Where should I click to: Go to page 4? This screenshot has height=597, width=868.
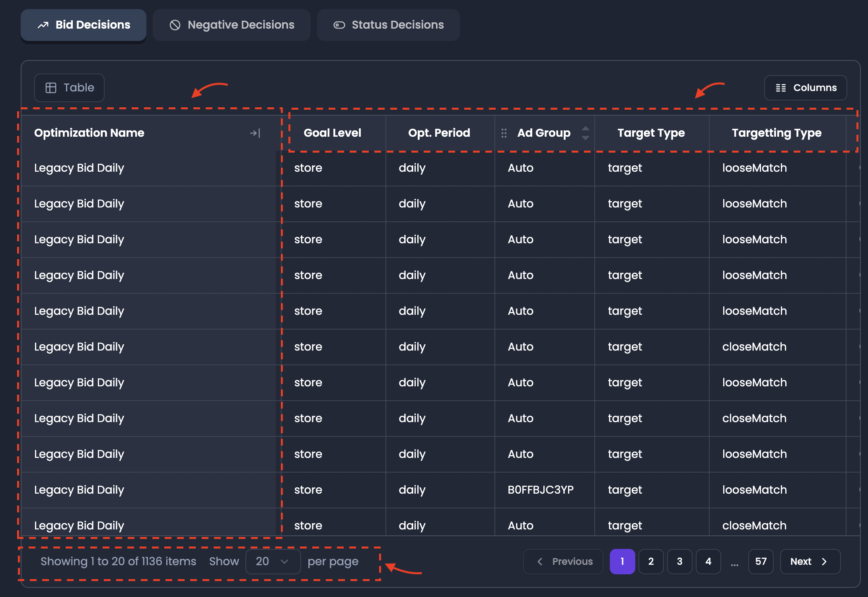(708, 562)
